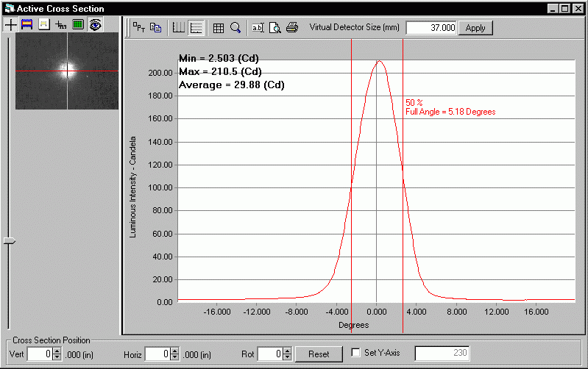Click the Y-Axis value field showing 230
Image resolution: width=588 pixels, height=369 pixels.
coord(442,353)
